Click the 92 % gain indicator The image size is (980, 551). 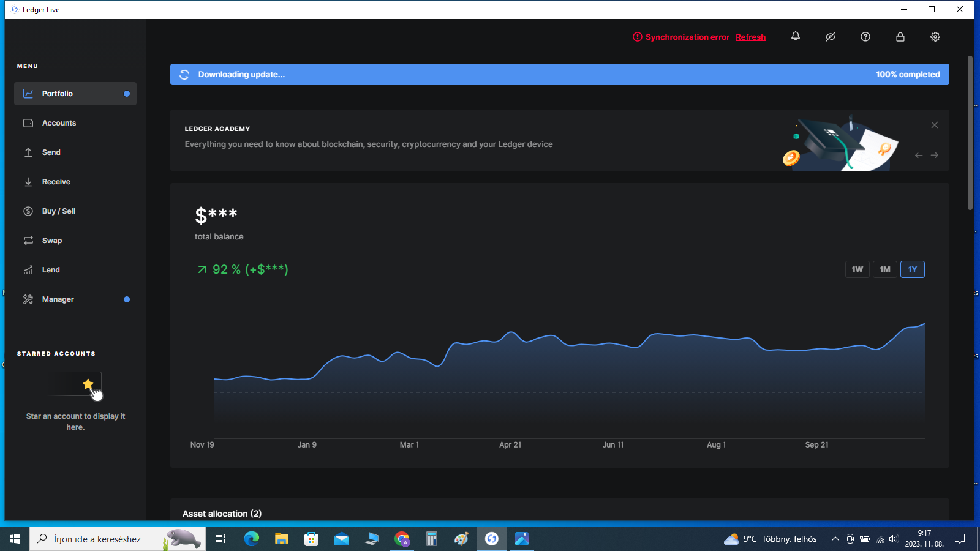(x=243, y=269)
